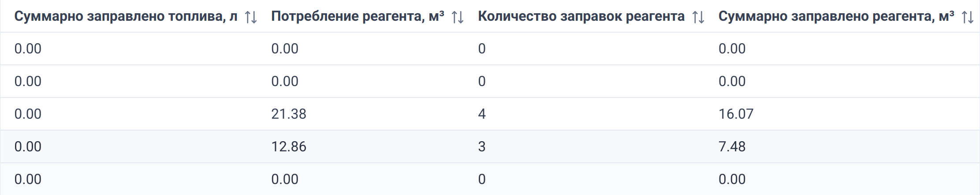
Task: Click second row refuel count 0
Action: point(482,81)
